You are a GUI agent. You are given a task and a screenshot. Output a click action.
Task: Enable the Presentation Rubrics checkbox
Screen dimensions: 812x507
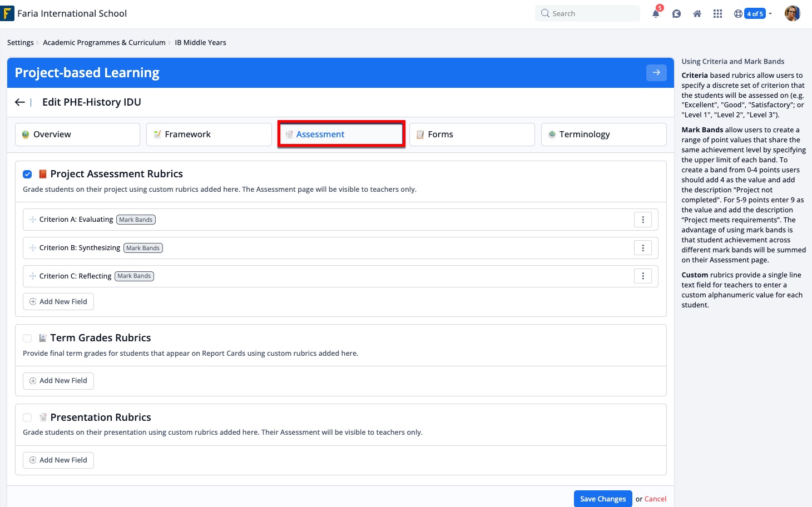click(x=27, y=417)
